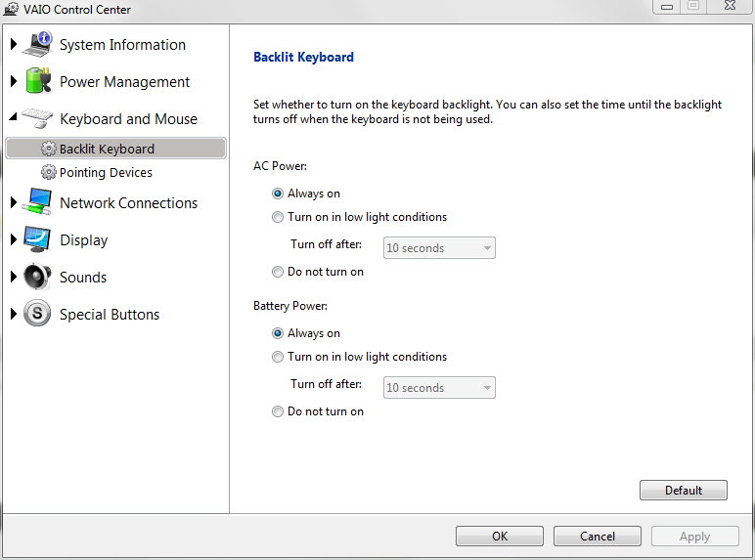Select AC Power Always on option

tap(278, 194)
